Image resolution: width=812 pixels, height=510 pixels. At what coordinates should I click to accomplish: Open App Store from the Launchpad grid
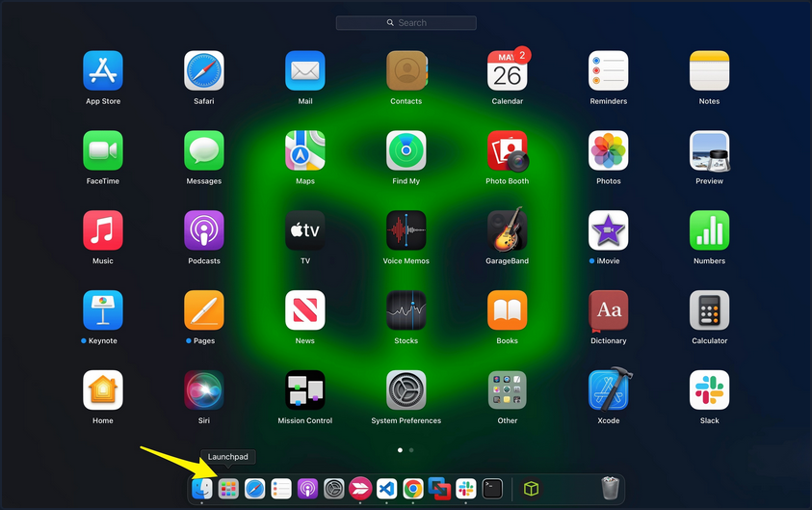tap(103, 70)
